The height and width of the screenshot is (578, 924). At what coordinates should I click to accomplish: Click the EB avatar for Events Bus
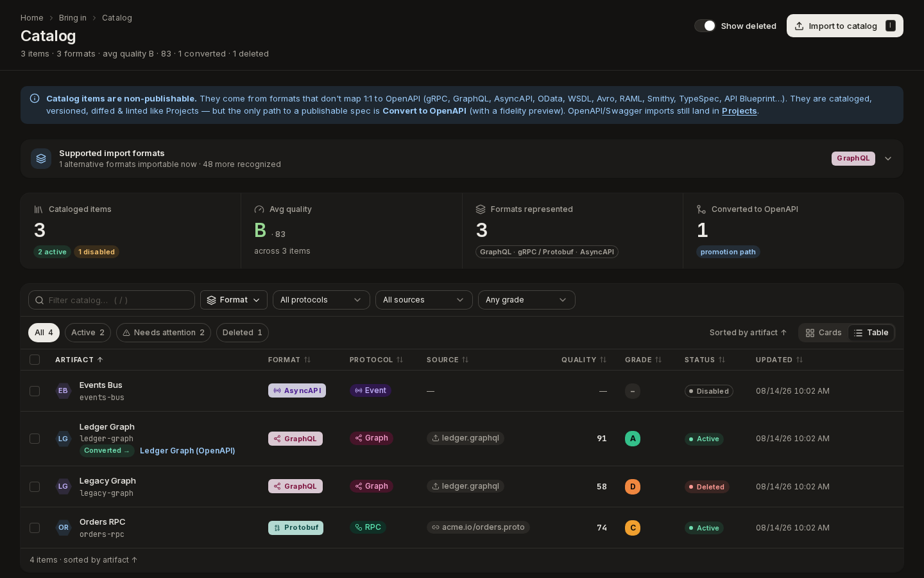(x=63, y=390)
